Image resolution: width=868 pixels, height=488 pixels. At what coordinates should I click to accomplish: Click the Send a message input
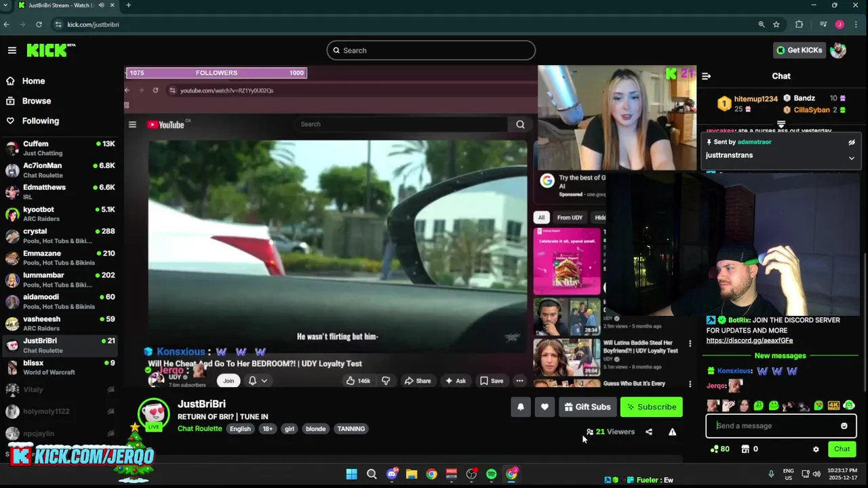tap(776, 426)
